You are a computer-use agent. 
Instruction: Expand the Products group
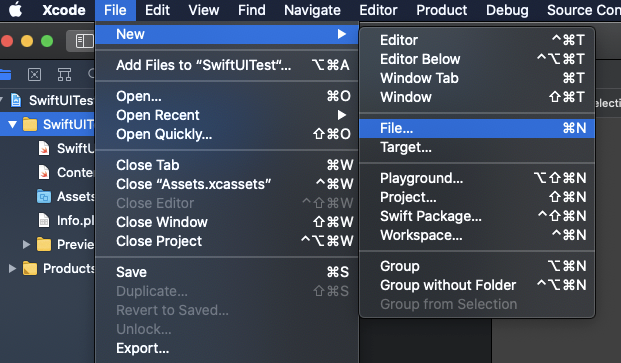tap(13, 268)
